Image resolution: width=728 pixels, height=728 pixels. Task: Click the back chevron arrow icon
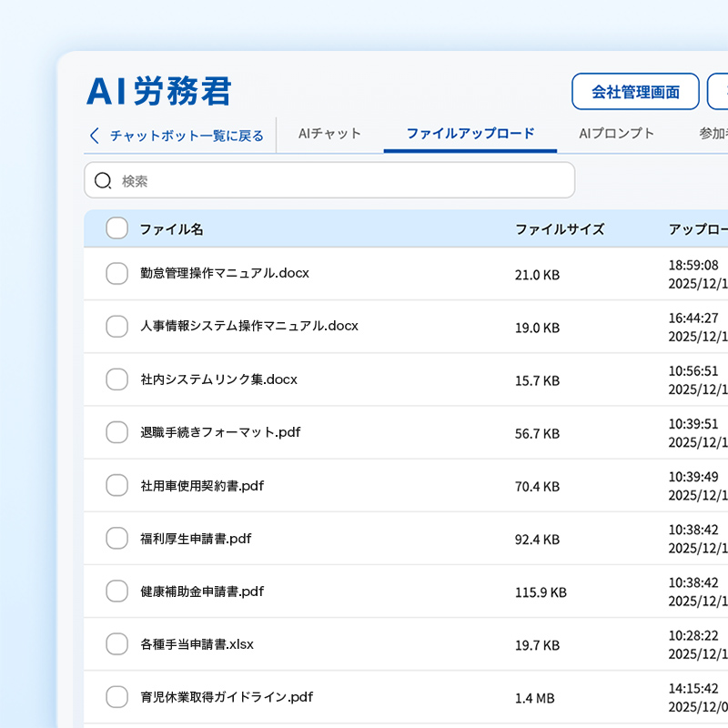click(95, 136)
